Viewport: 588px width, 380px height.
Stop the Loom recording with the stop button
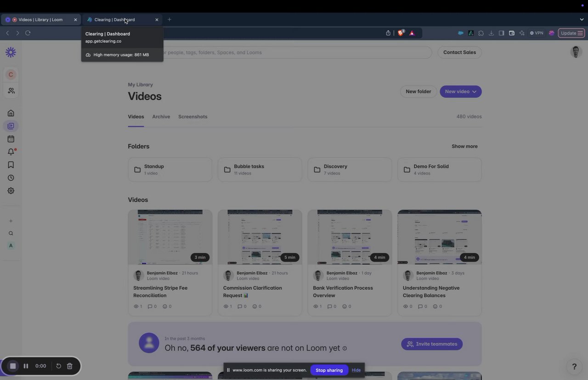pos(13,366)
